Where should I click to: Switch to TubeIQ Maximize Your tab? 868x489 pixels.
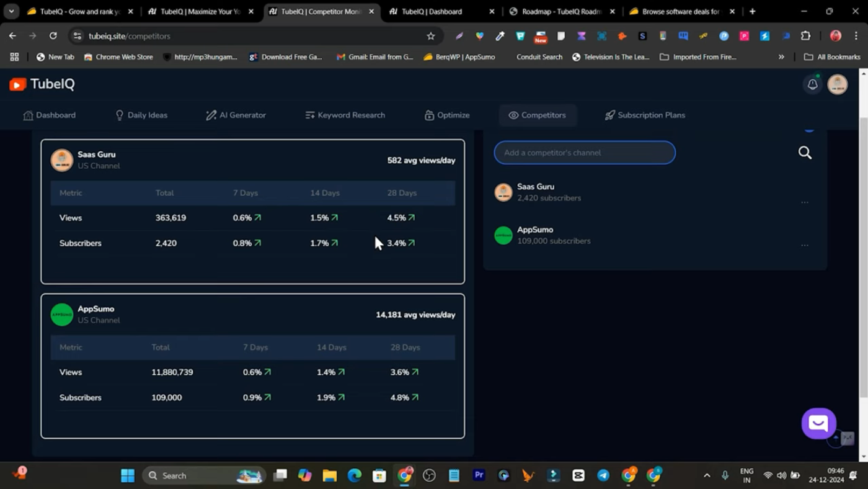(x=200, y=11)
